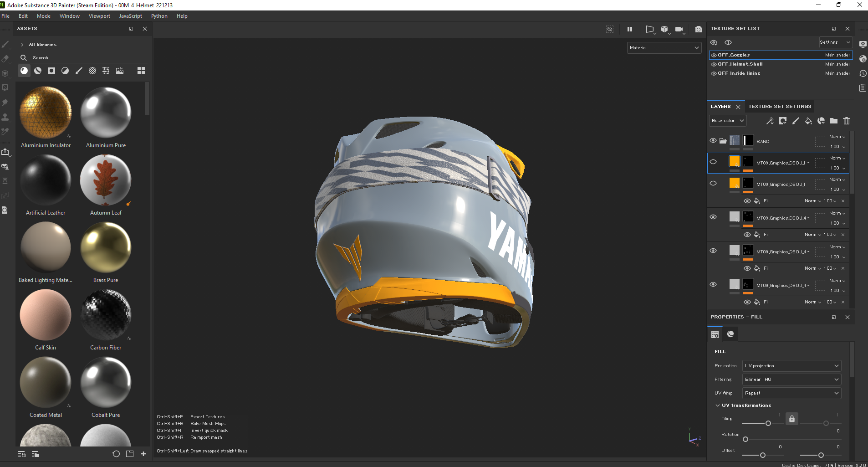
Task: Click the Tiling slider handle
Action: click(x=768, y=423)
